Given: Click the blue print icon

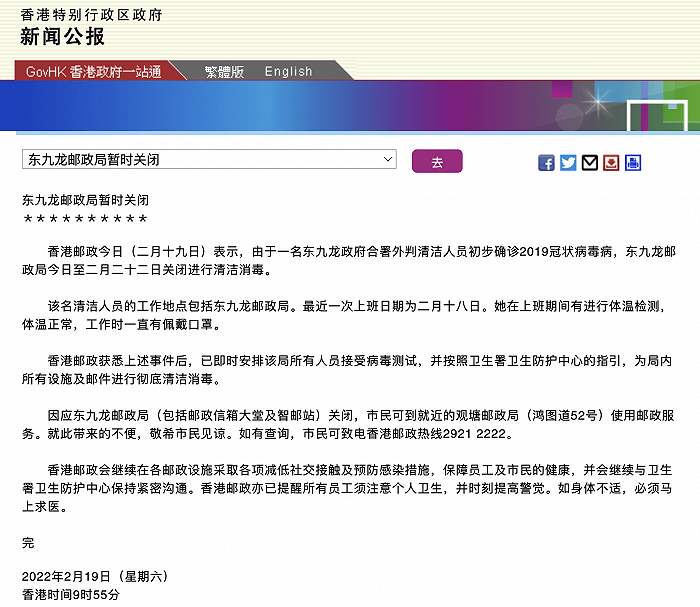Looking at the screenshot, I should (x=633, y=163).
